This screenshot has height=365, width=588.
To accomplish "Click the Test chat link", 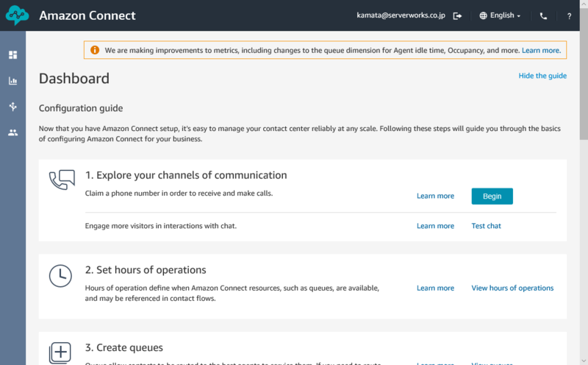I will (486, 226).
